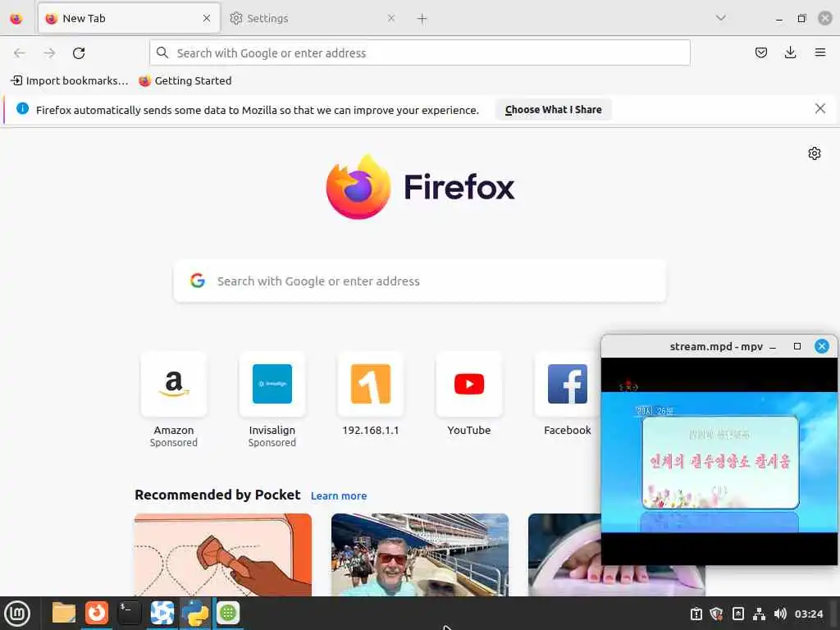
Task: Select the stream.mpd - mpv title bar
Action: 716,347
